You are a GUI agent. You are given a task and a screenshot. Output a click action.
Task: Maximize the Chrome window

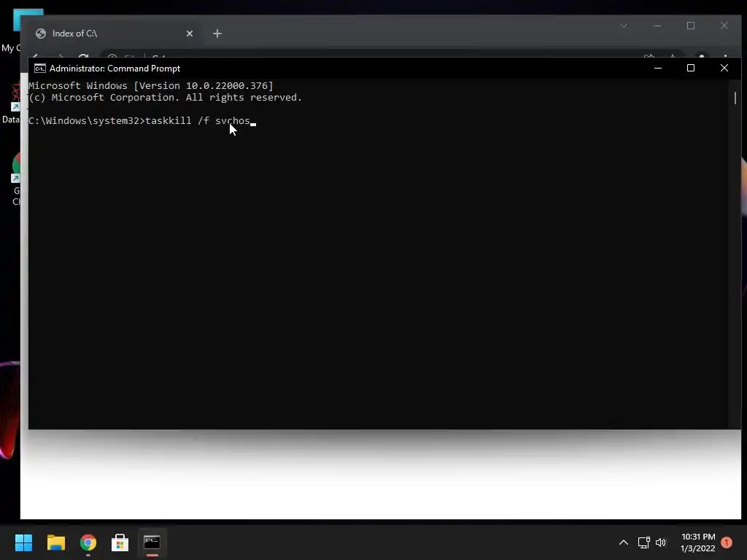(691, 26)
